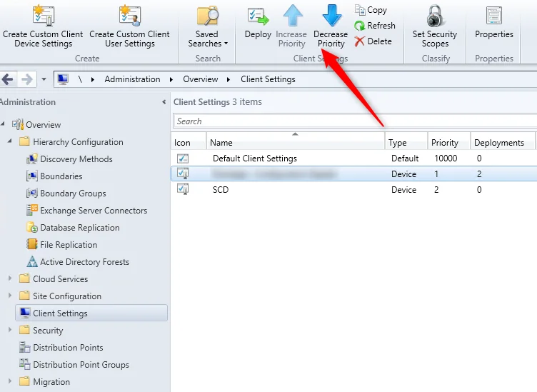Select Client Settings in the tree
This screenshot has height=392, width=537.
tap(91, 313)
